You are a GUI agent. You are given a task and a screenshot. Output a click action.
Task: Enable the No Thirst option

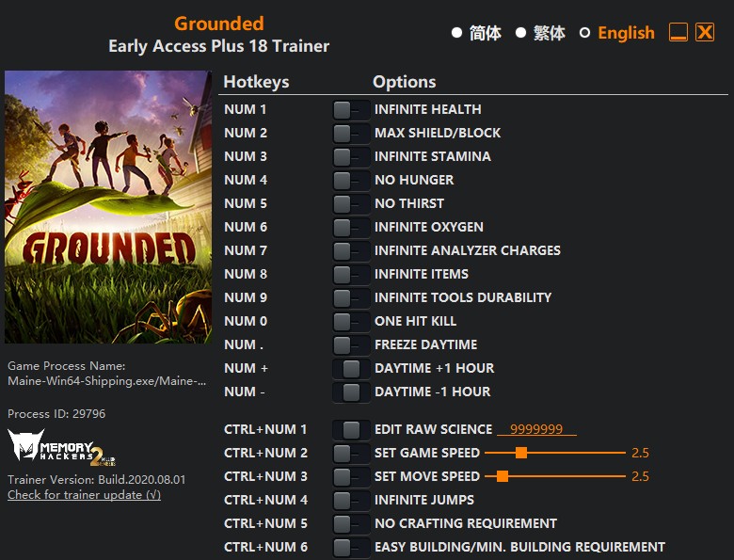click(351, 204)
